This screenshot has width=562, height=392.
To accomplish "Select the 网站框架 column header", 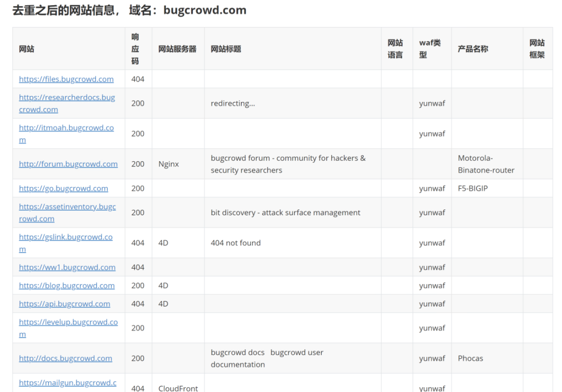I will pos(537,49).
